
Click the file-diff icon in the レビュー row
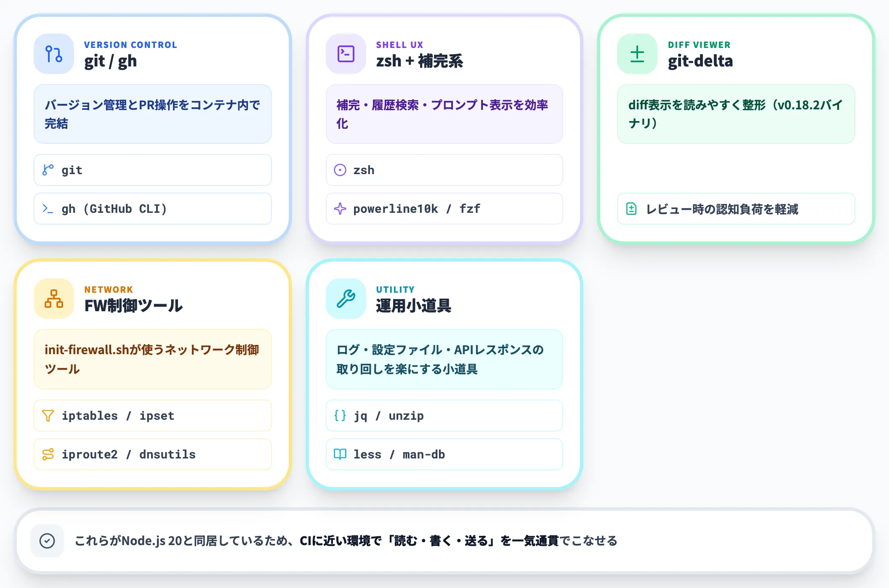click(631, 209)
